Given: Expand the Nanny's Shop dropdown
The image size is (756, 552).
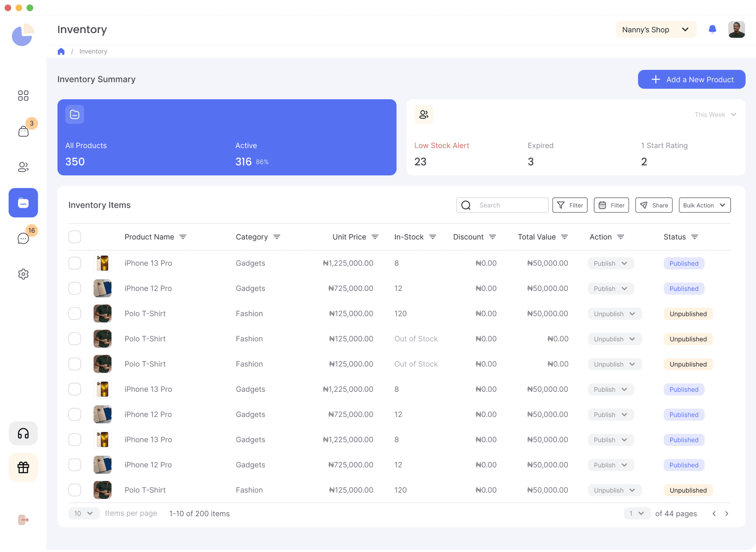Looking at the screenshot, I should pyautogui.click(x=655, y=30).
